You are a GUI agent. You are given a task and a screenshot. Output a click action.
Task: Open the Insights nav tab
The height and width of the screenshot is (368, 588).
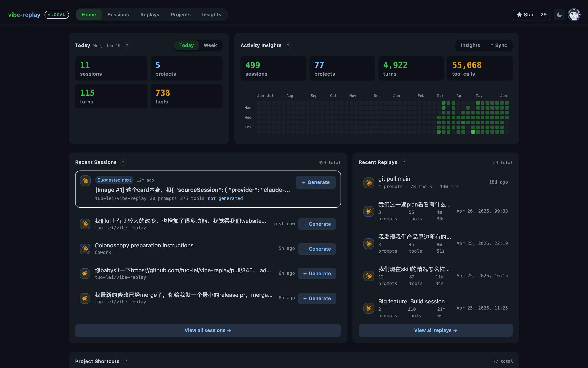[x=212, y=15]
